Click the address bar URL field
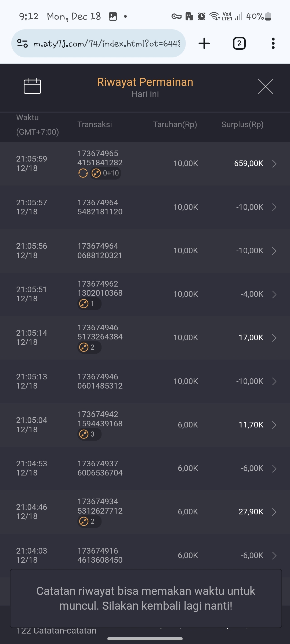The image size is (290, 644). [107, 43]
